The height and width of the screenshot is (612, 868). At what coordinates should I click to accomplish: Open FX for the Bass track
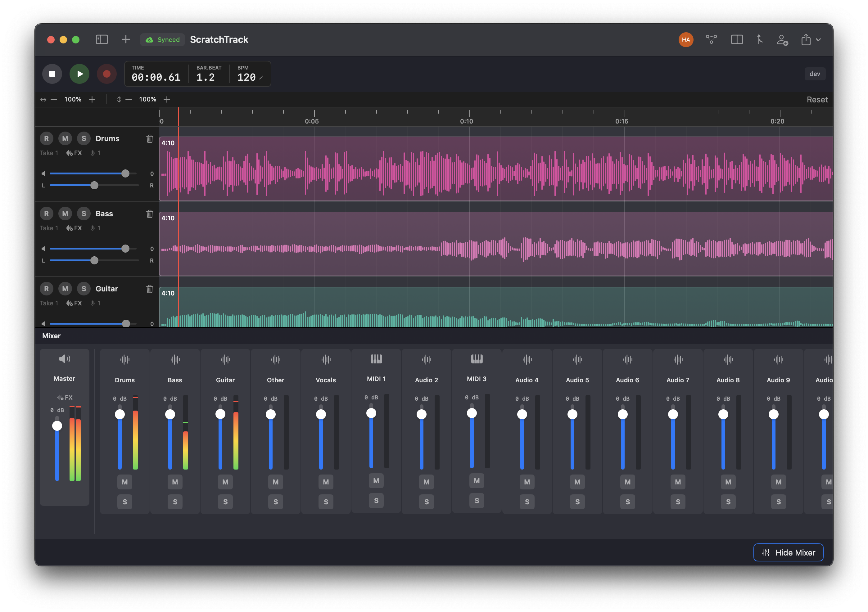click(74, 228)
